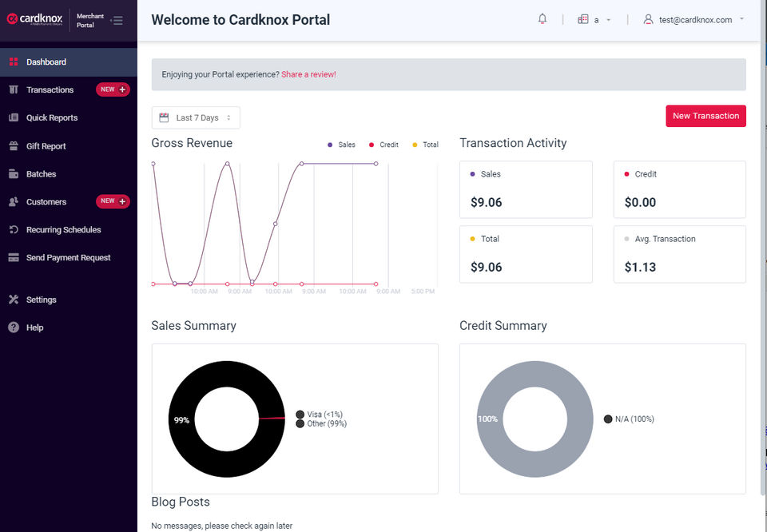The image size is (767, 532).
Task: Click the Batches folder icon
Action: point(14,173)
